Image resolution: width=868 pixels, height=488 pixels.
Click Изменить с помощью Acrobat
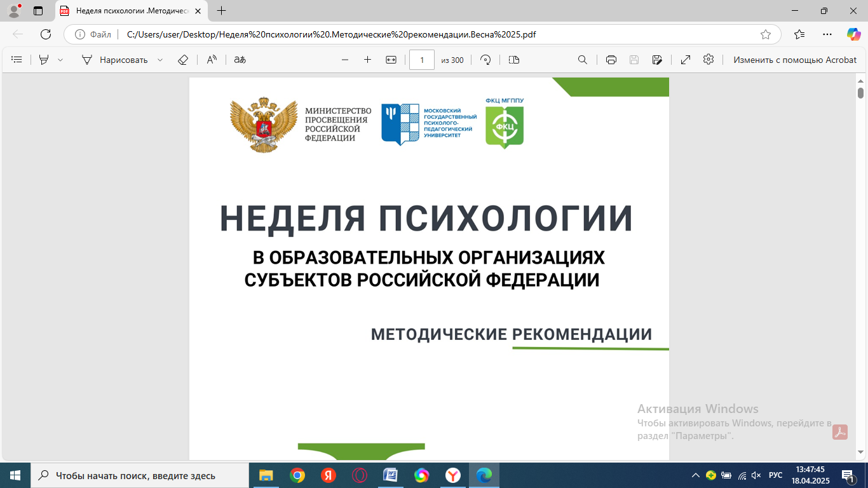(795, 60)
